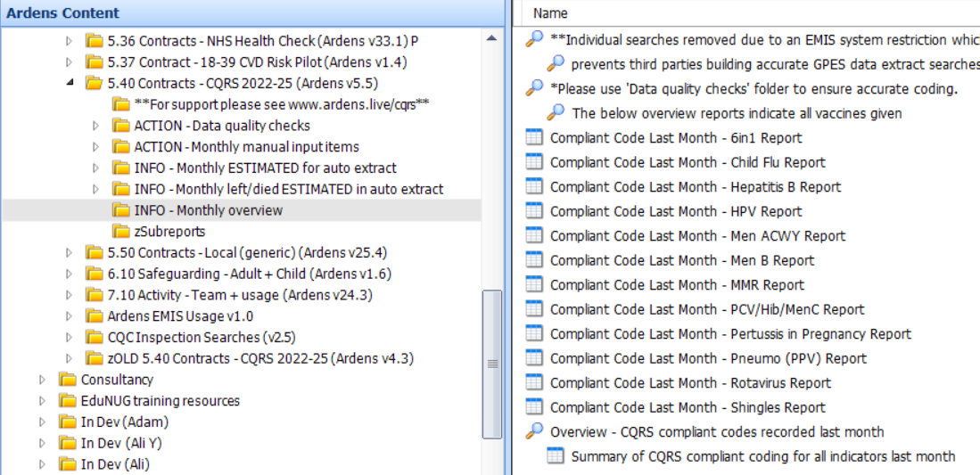Click the Rotavirus Report table icon
The height and width of the screenshot is (475, 980).
coord(534,382)
